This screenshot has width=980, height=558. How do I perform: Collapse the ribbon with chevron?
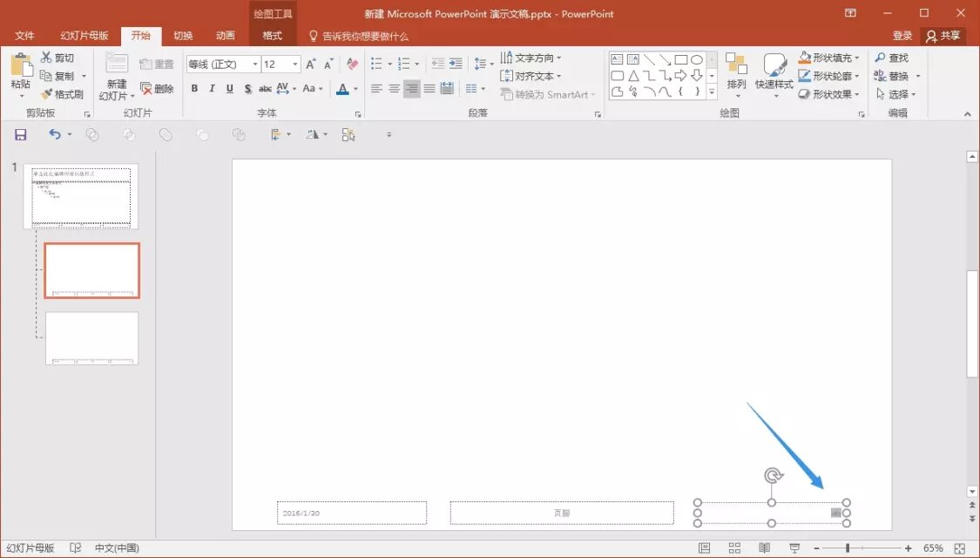[968, 114]
